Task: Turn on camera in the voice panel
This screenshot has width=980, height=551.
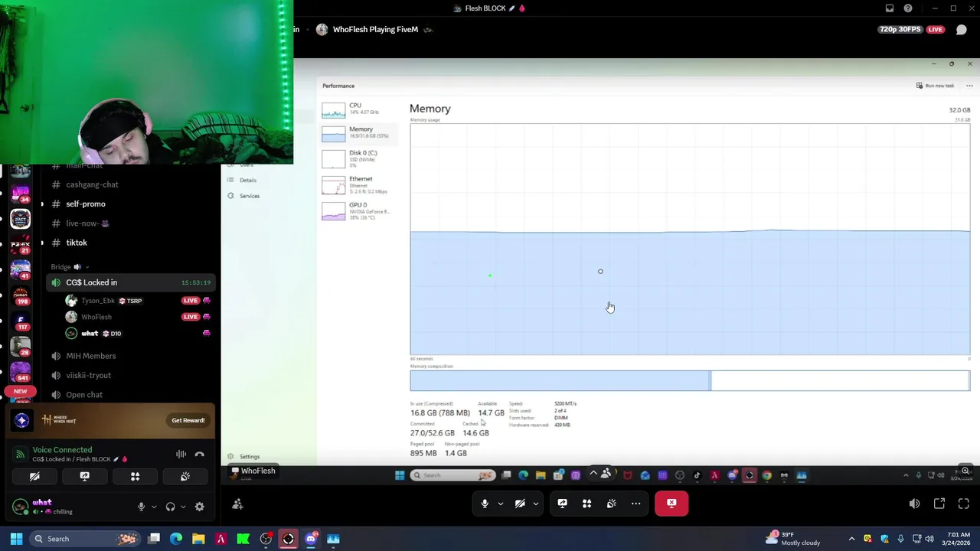Action: coord(34,477)
